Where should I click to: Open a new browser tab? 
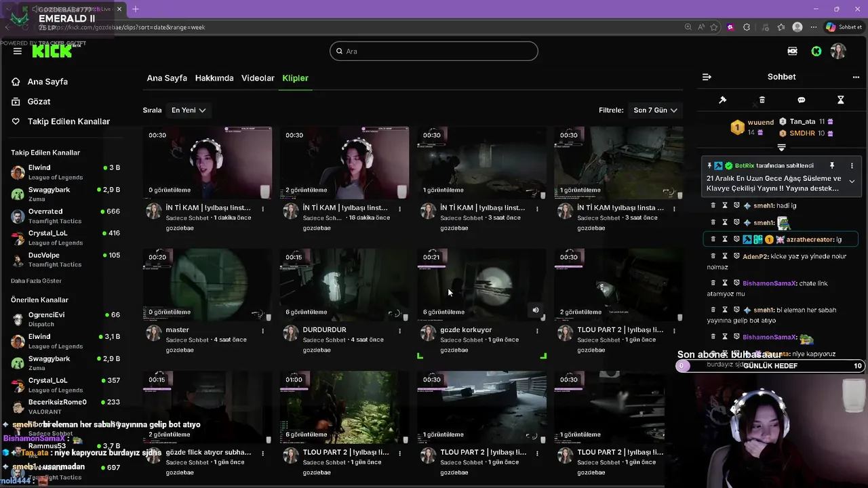click(136, 9)
